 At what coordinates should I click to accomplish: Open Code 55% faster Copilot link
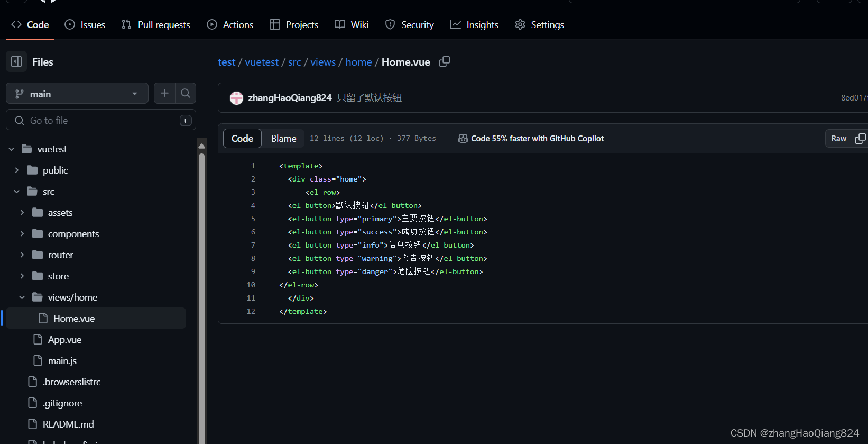[x=537, y=139]
